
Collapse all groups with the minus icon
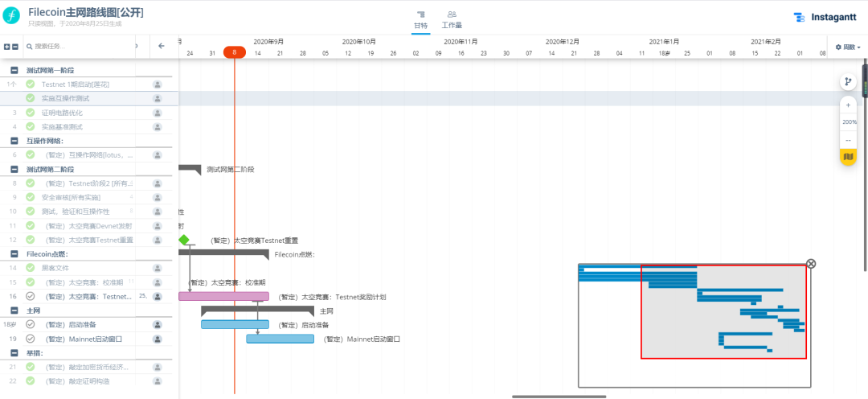15,47
